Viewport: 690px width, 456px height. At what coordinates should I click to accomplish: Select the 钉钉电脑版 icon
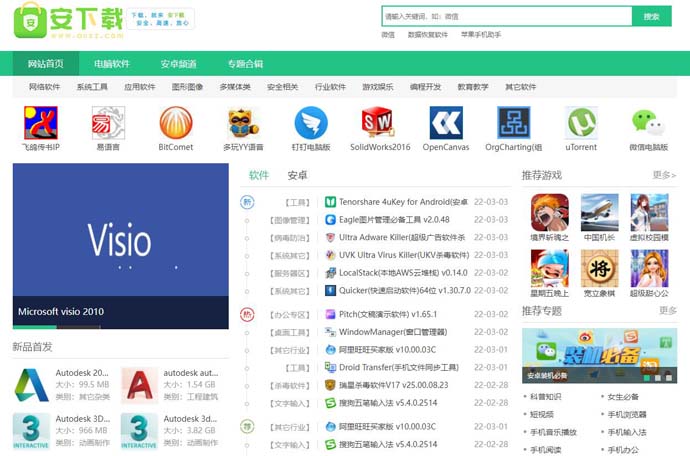click(311, 123)
